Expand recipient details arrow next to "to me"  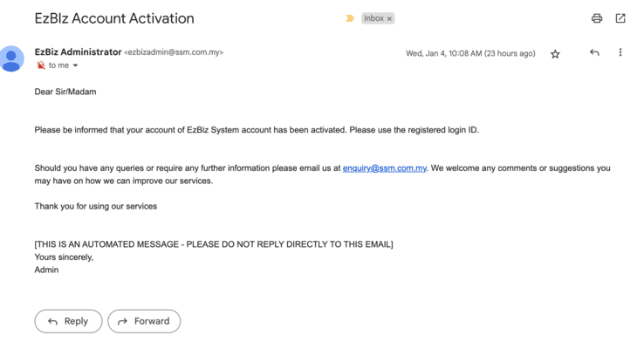tap(76, 66)
